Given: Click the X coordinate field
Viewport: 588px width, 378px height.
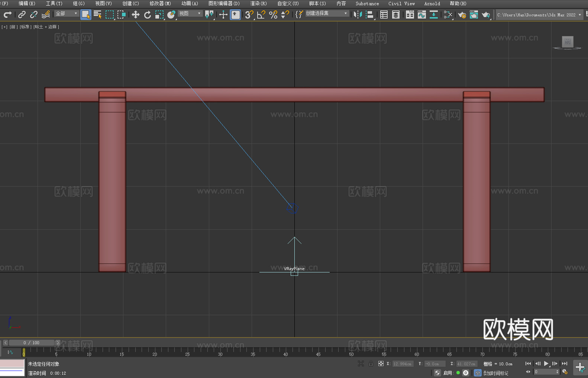Looking at the screenshot, I should coord(403,364).
